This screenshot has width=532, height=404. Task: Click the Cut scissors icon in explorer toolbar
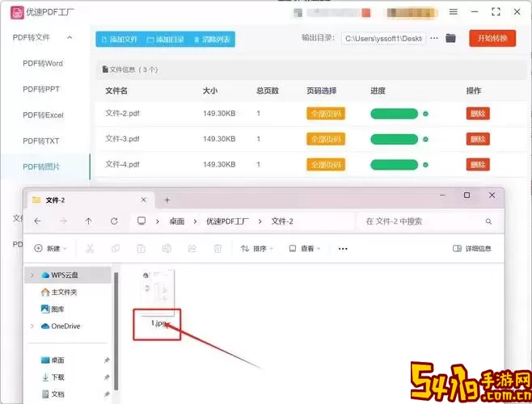(x=90, y=249)
